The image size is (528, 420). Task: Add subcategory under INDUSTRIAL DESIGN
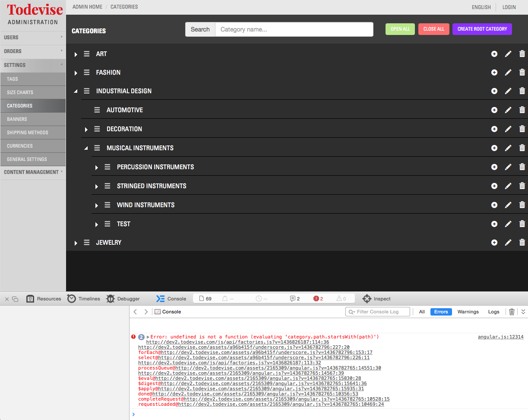494,91
